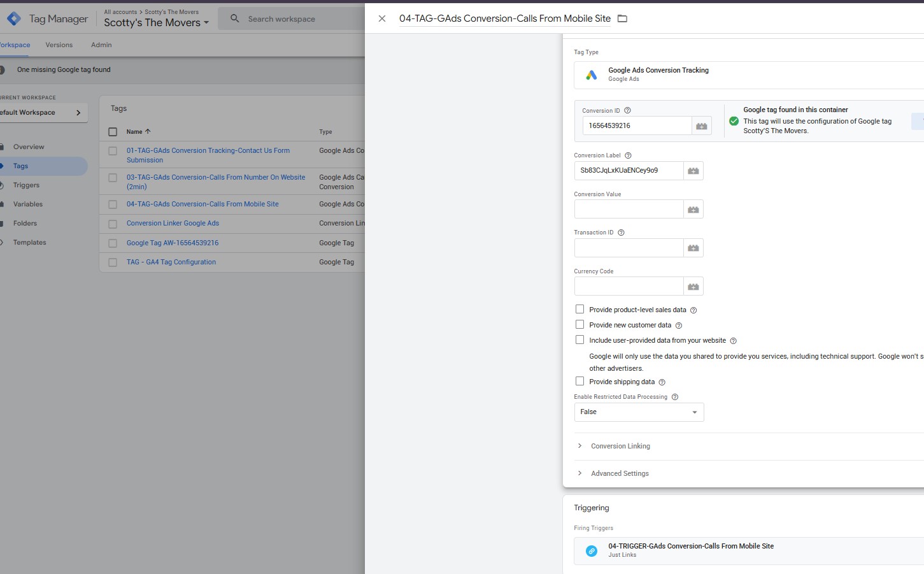
Task: Open variable picker for Conversion ID
Action: 702,126
